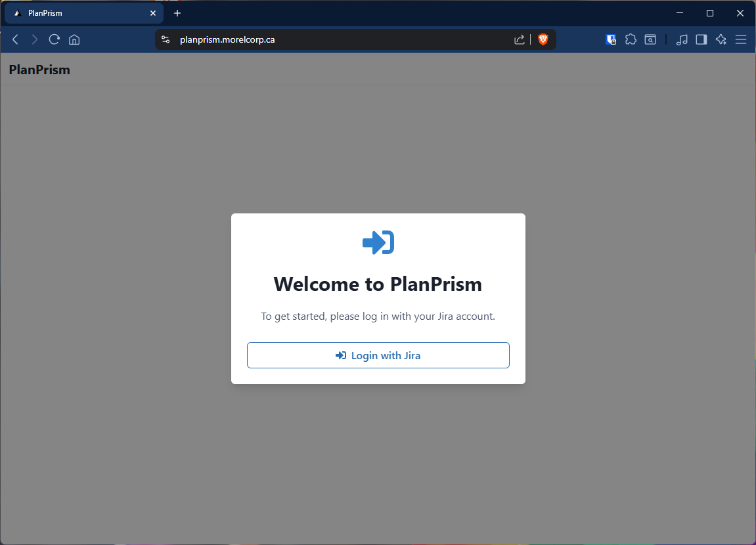
Task: Minimize the browser window
Action: pyautogui.click(x=680, y=13)
